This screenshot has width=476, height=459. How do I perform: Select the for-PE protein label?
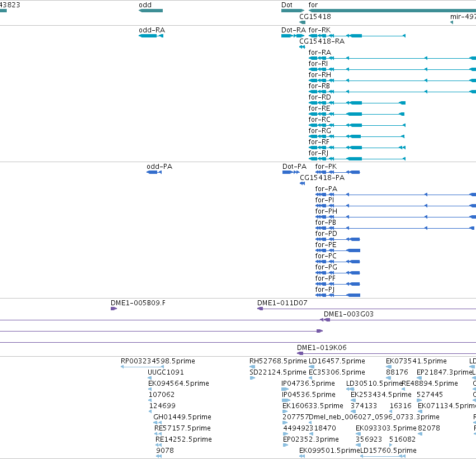click(x=326, y=245)
